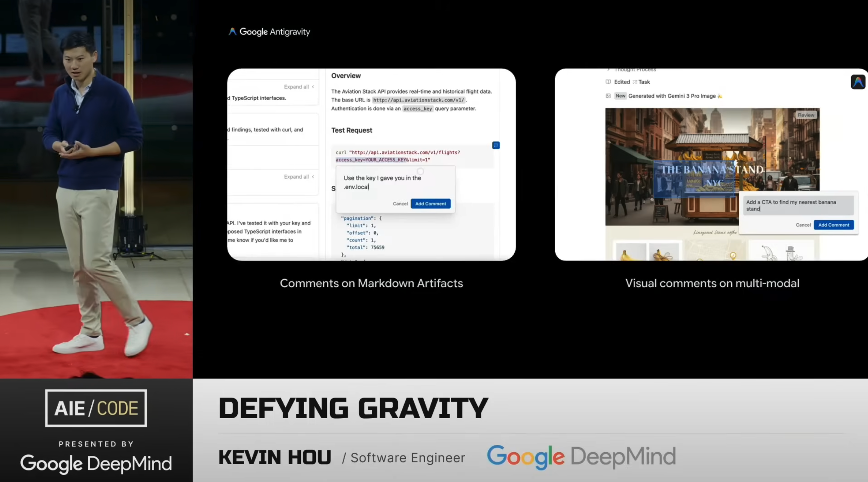
Task: Cancel the banana stand CTA comment
Action: point(803,225)
